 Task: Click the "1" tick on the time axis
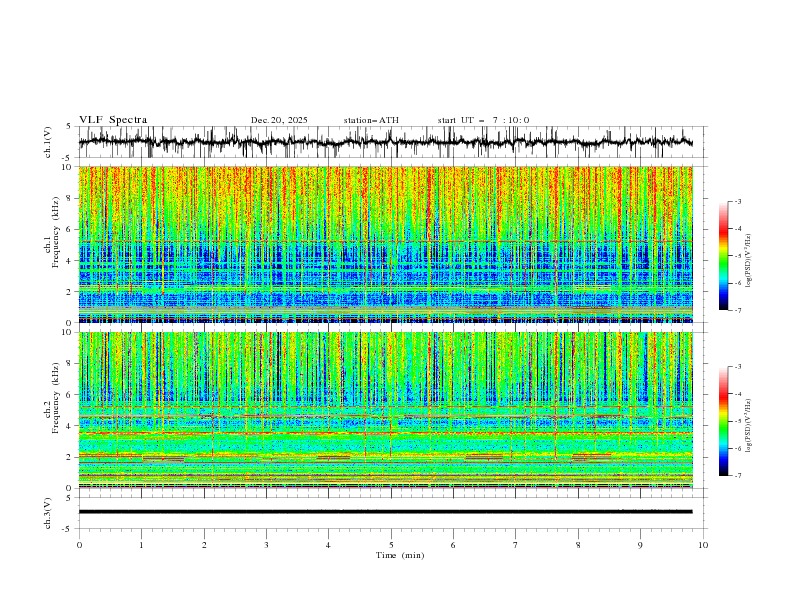[141, 545]
